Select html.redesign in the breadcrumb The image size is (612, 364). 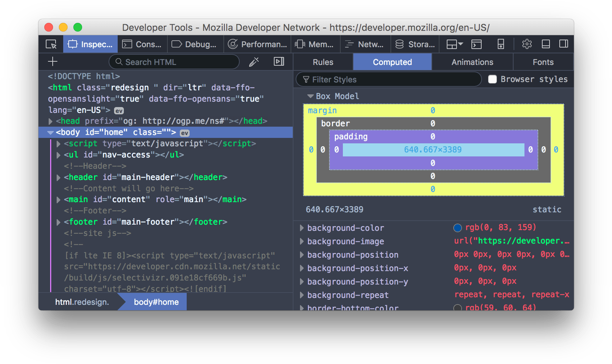point(82,302)
